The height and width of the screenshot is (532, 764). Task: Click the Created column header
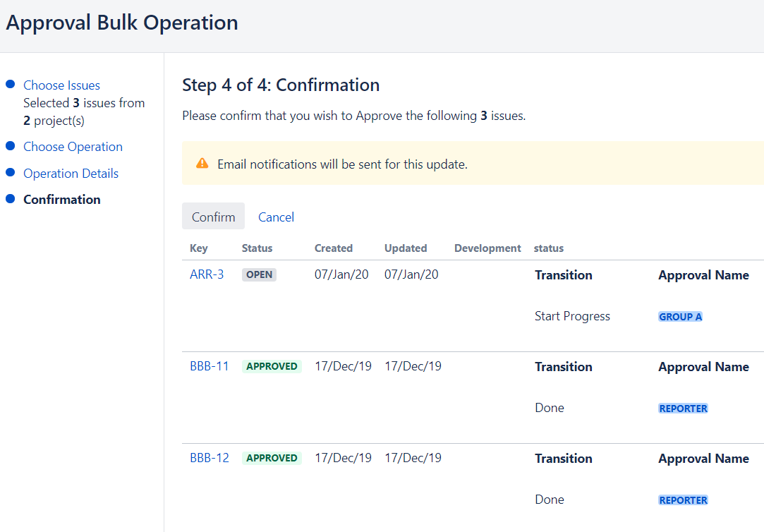[x=334, y=248]
